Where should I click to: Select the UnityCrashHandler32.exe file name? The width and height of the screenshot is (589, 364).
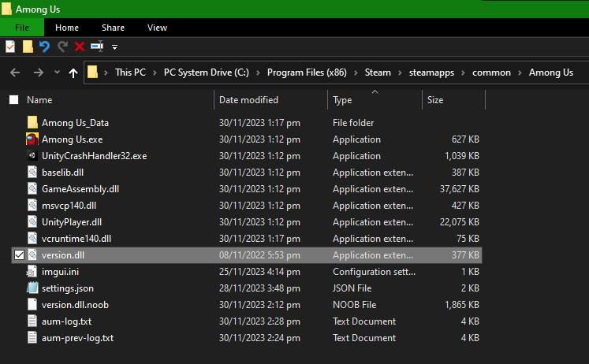coord(95,156)
